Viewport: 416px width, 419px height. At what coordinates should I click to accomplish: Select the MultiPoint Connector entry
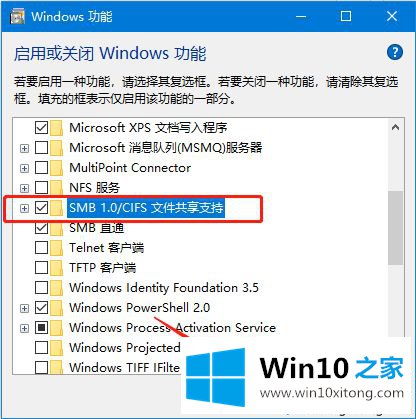pos(130,168)
